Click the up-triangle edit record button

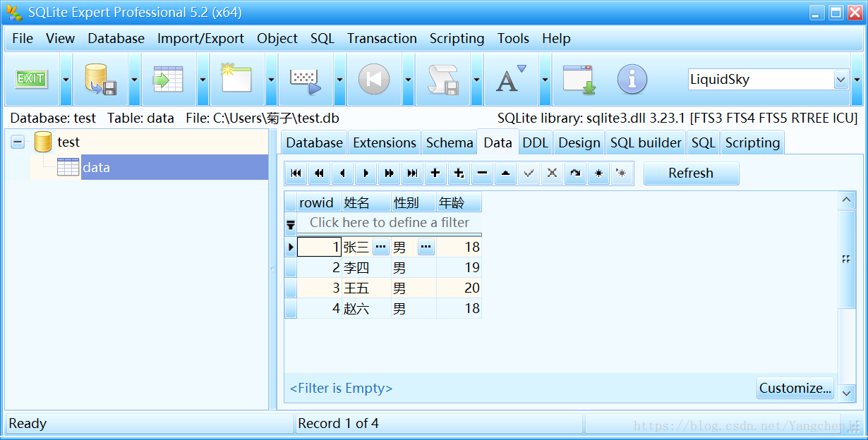pyautogui.click(x=505, y=173)
